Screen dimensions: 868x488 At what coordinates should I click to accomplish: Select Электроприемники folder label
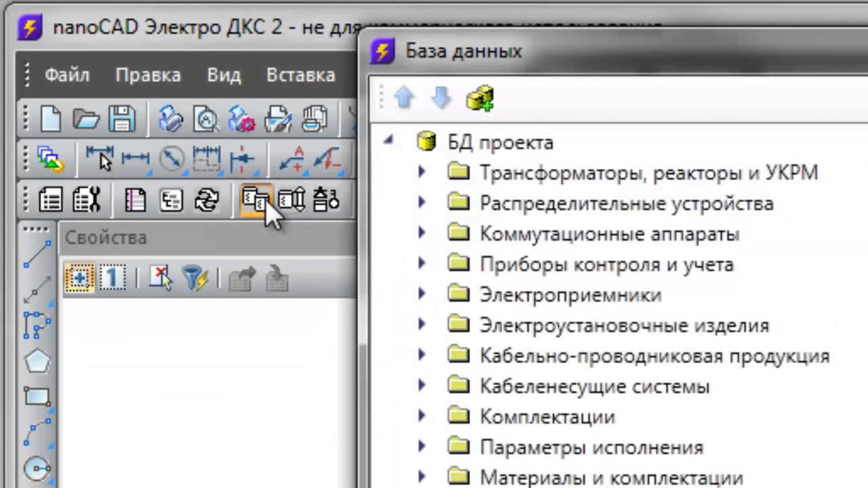point(570,295)
